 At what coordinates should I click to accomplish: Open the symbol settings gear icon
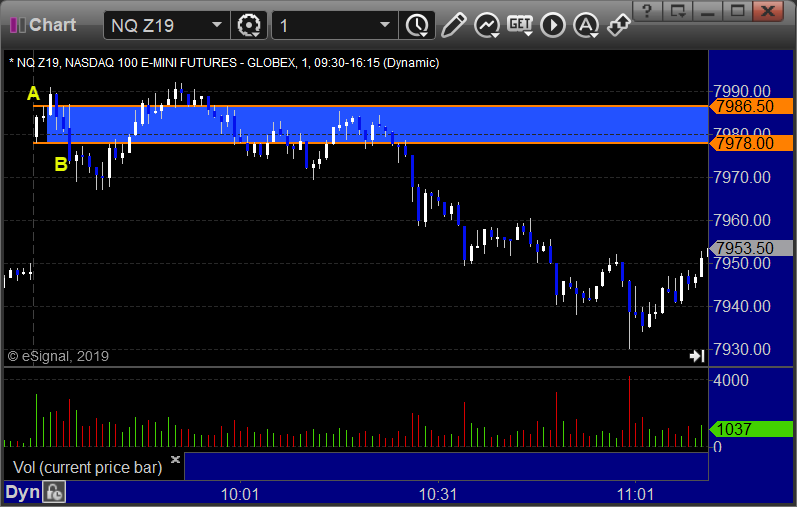tap(249, 25)
